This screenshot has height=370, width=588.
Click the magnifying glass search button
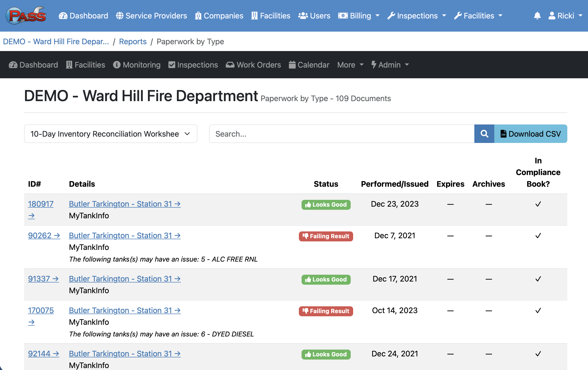pos(484,134)
